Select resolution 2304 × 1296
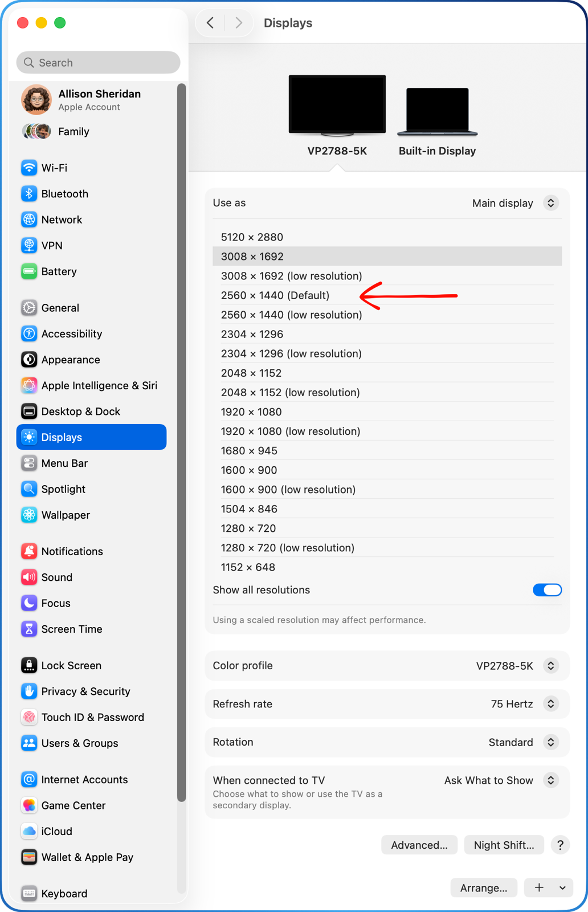 (x=387, y=334)
